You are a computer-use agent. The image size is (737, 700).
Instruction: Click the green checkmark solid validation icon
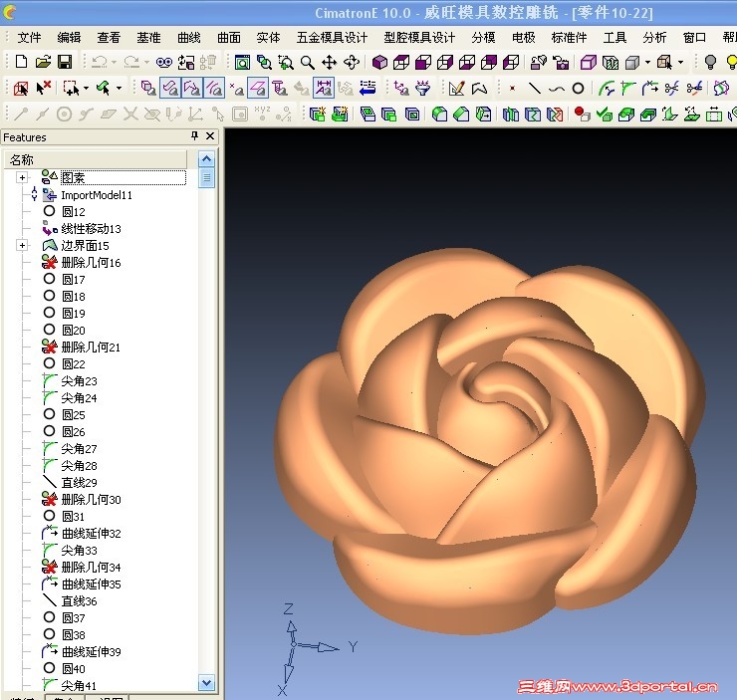coord(604,114)
